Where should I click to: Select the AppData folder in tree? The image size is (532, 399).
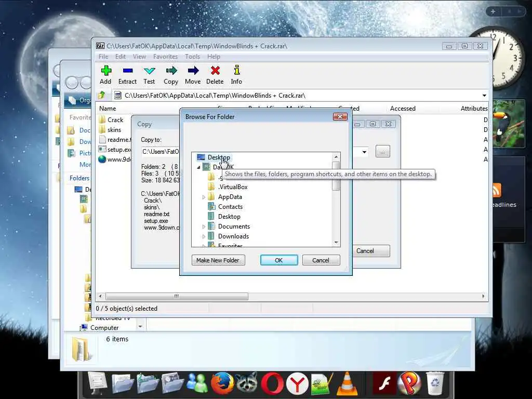tap(230, 197)
